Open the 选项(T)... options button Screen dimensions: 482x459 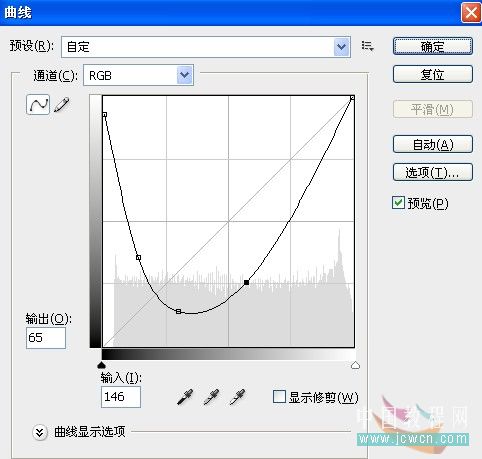click(x=433, y=172)
